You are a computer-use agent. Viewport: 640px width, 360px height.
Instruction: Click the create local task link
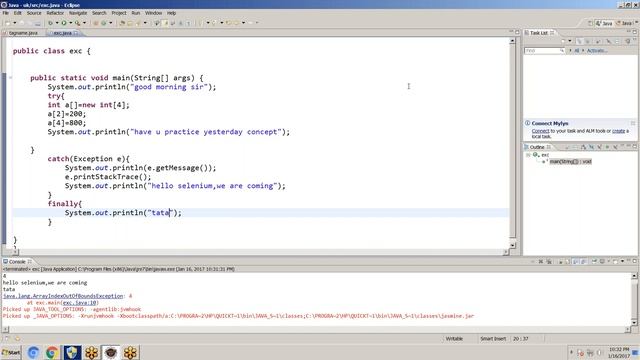coord(618,131)
